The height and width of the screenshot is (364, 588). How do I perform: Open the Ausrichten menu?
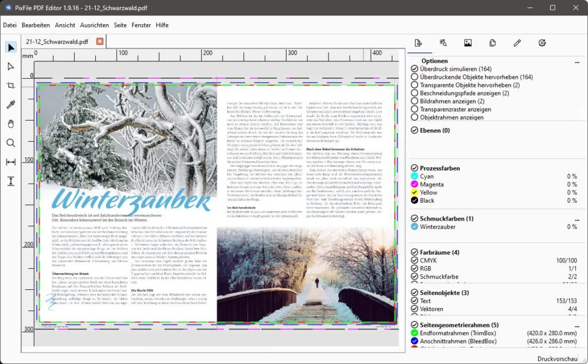(x=94, y=25)
